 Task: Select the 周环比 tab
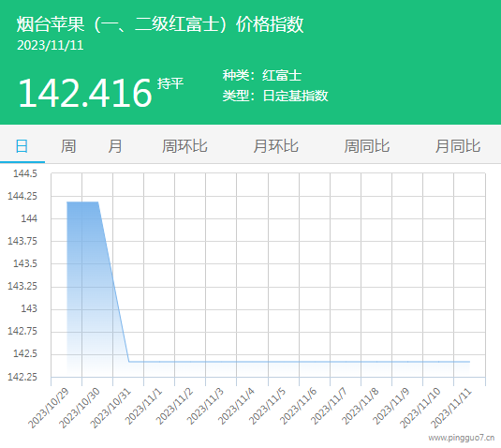click(184, 146)
